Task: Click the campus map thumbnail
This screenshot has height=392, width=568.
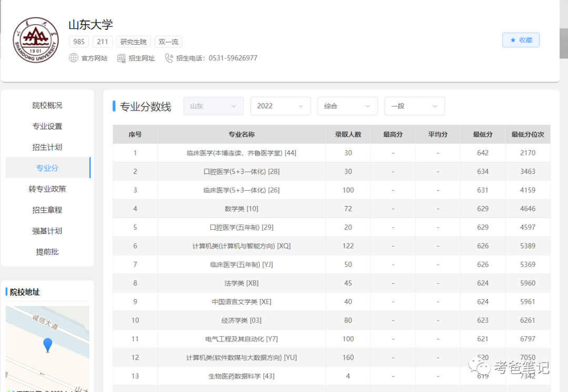Action: click(47, 349)
